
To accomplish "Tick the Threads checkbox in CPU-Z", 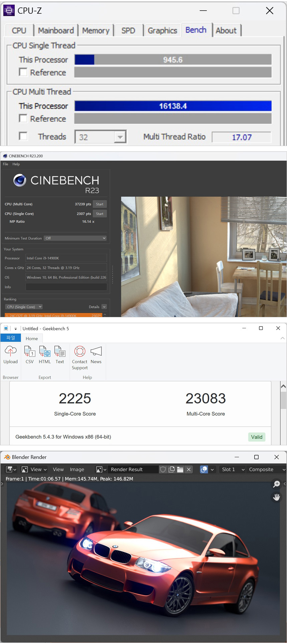I will point(23,136).
